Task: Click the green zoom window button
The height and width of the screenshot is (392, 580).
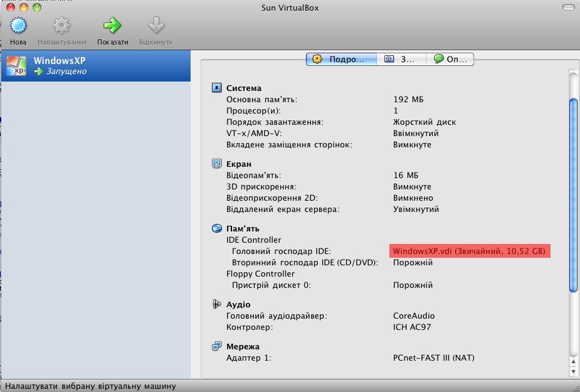Action: click(36, 8)
